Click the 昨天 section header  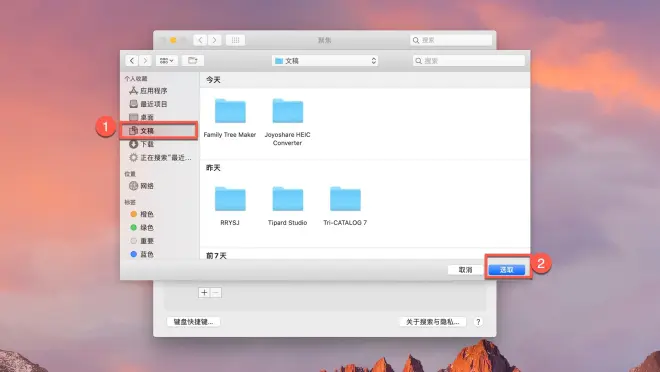tap(213, 168)
